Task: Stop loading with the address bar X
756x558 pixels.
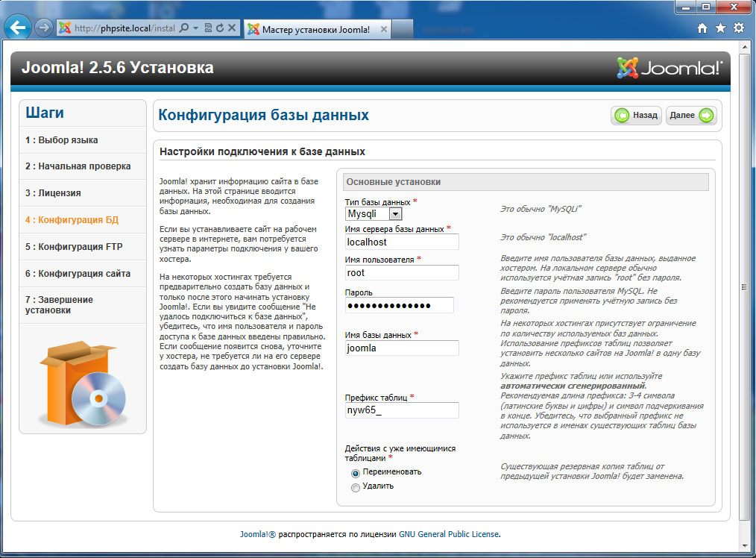Action: click(x=232, y=28)
